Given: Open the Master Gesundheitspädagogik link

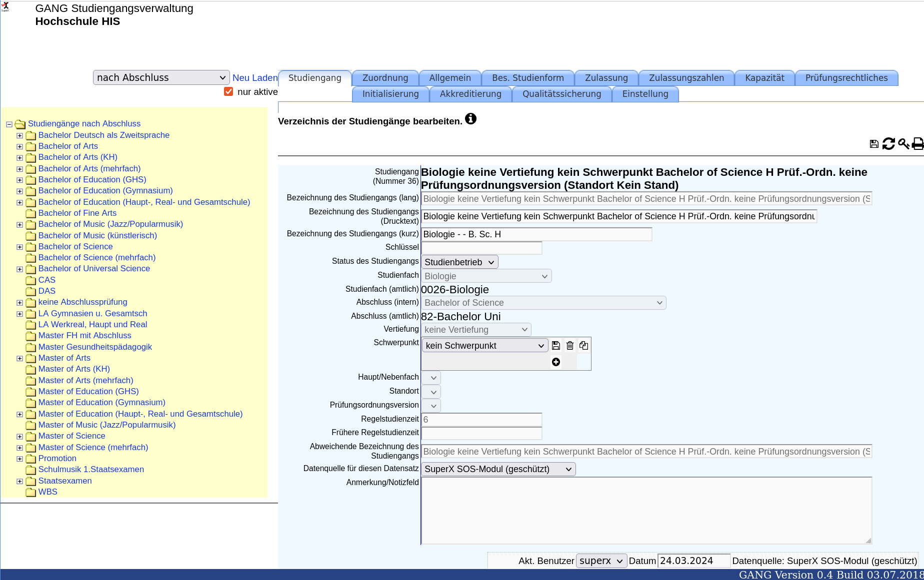Looking at the screenshot, I should pos(95,347).
